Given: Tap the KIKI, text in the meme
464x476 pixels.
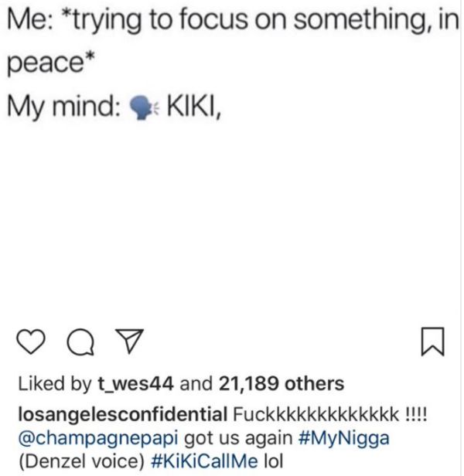Looking at the screenshot, I should click(x=194, y=107).
